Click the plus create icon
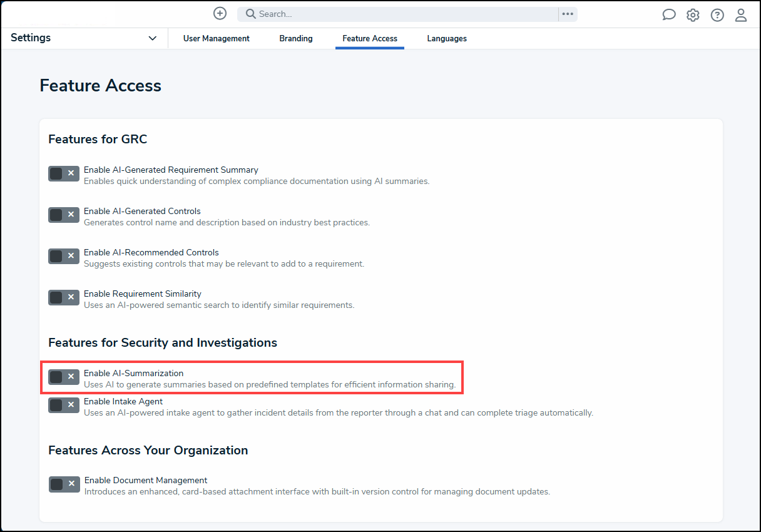This screenshot has width=761, height=532. click(220, 14)
